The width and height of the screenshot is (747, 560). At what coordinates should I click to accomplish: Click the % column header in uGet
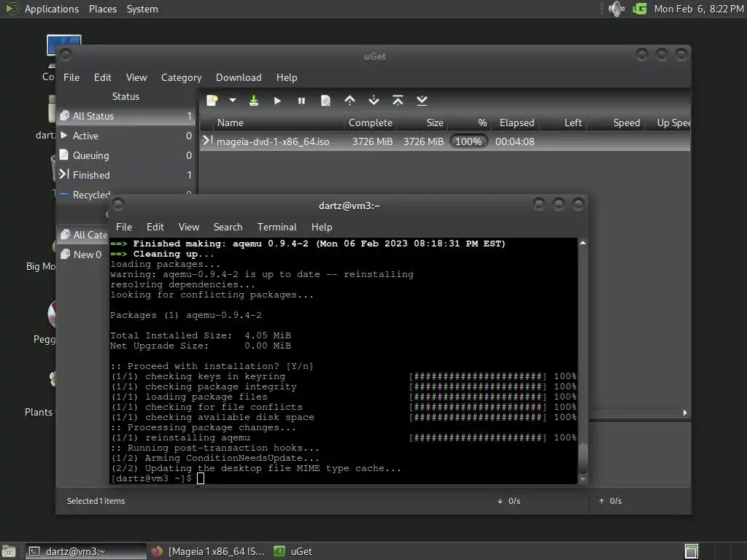[x=469, y=122]
